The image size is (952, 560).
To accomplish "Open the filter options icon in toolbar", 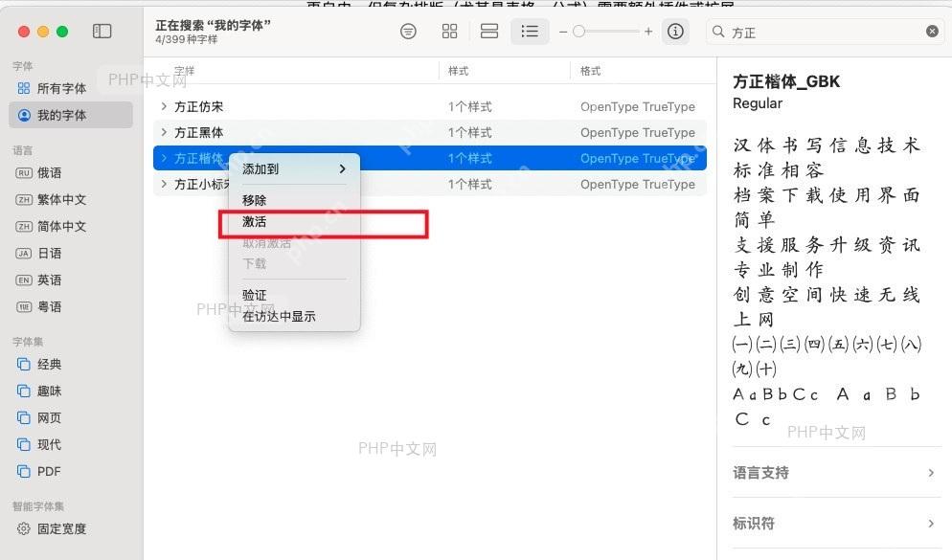I will pos(409,32).
